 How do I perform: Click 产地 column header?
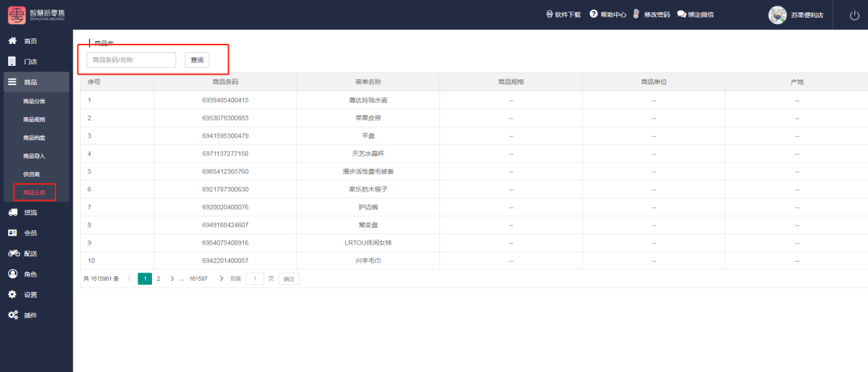[x=797, y=82]
